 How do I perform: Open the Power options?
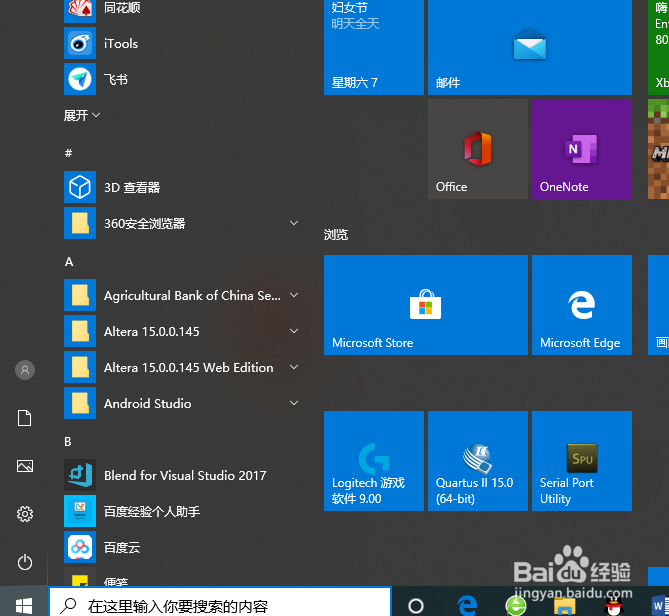pyautogui.click(x=25, y=562)
